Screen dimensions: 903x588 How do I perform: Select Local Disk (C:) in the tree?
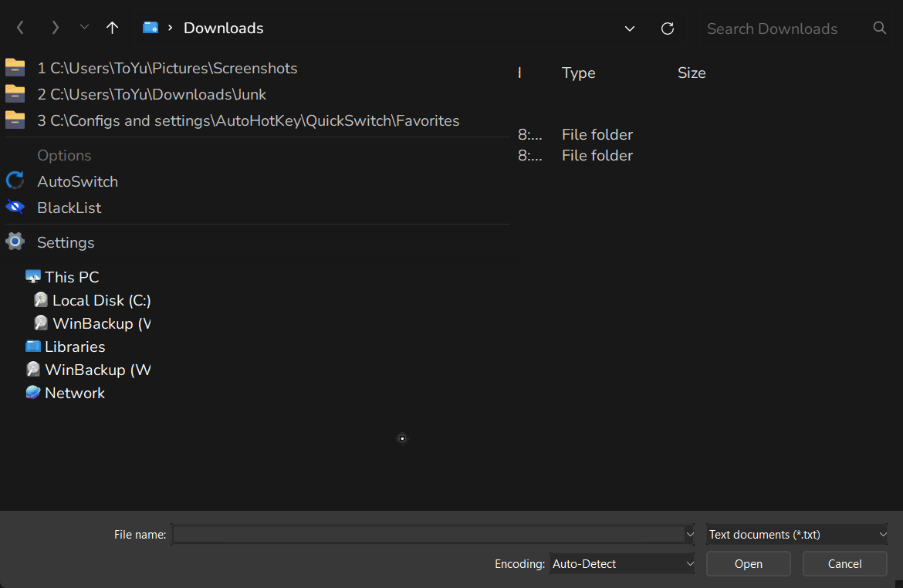tap(101, 301)
